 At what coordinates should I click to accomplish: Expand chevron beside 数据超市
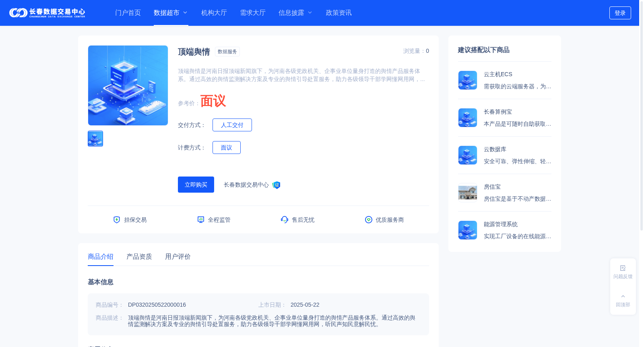point(185,13)
